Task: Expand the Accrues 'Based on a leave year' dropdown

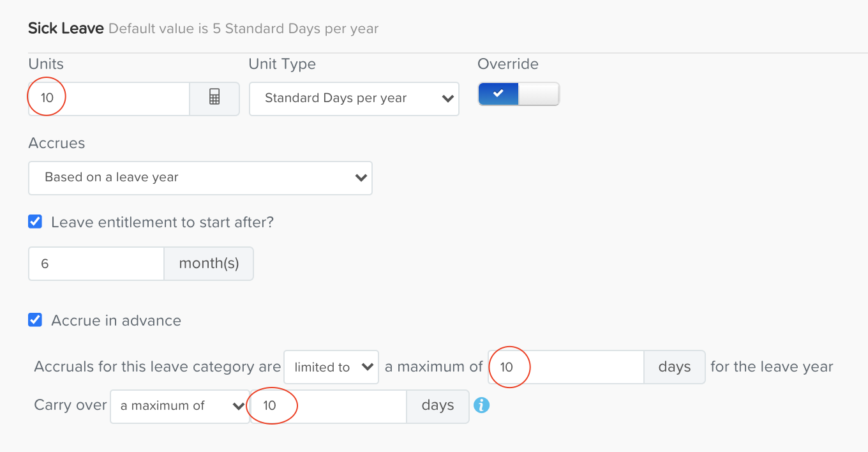Action: pyautogui.click(x=200, y=177)
